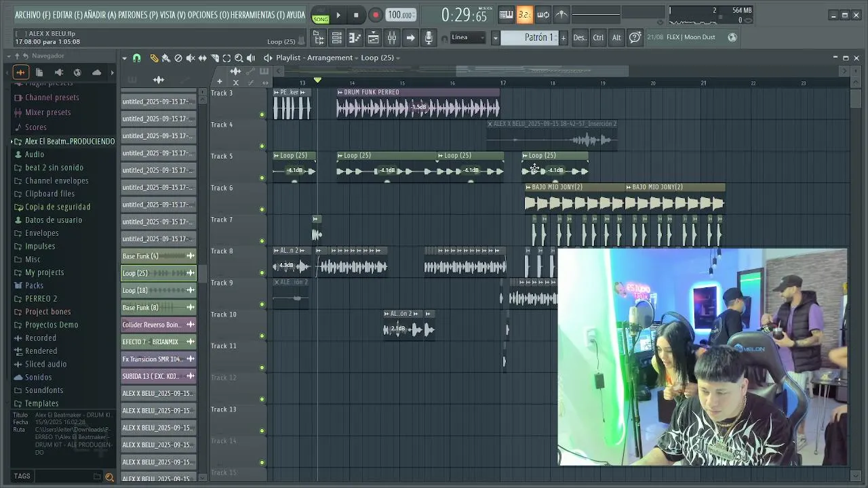Select the dashed-square Select tool

227,58
